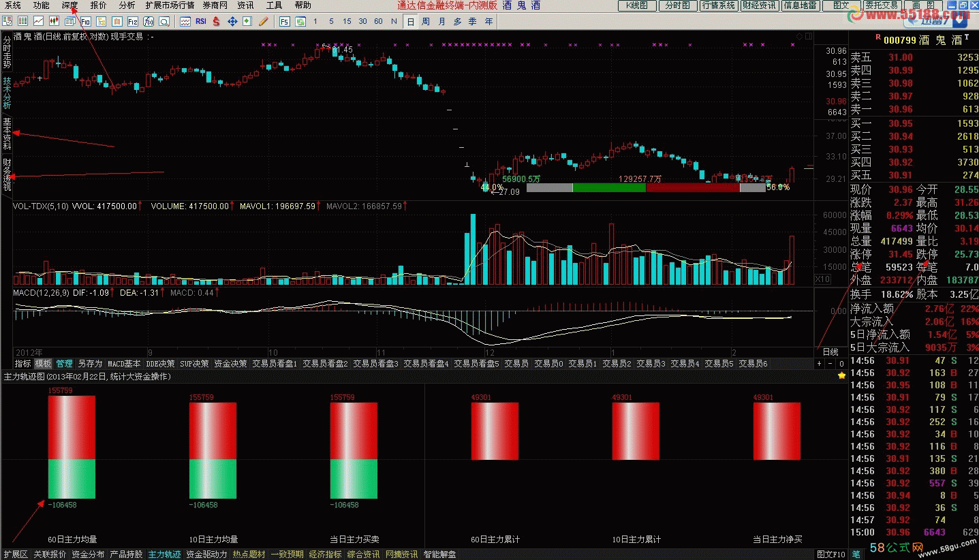Image resolution: width=979 pixels, height=560 pixels.
Task: Click the 信息地雷 button
Action: click(801, 5)
